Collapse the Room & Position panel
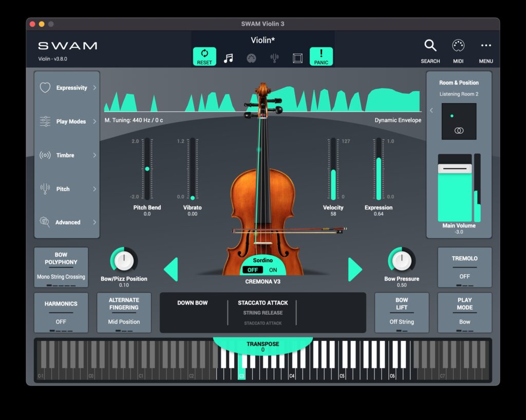 click(433, 110)
